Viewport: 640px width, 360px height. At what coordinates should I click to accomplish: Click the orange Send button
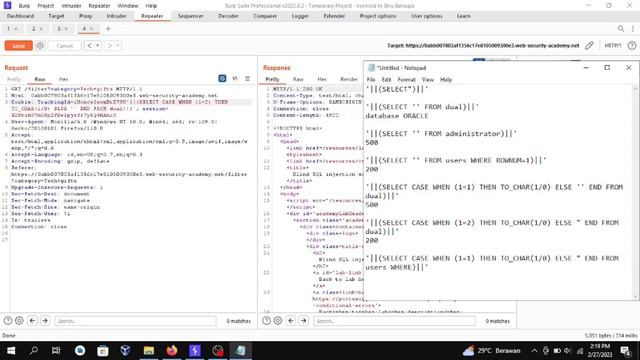point(18,46)
